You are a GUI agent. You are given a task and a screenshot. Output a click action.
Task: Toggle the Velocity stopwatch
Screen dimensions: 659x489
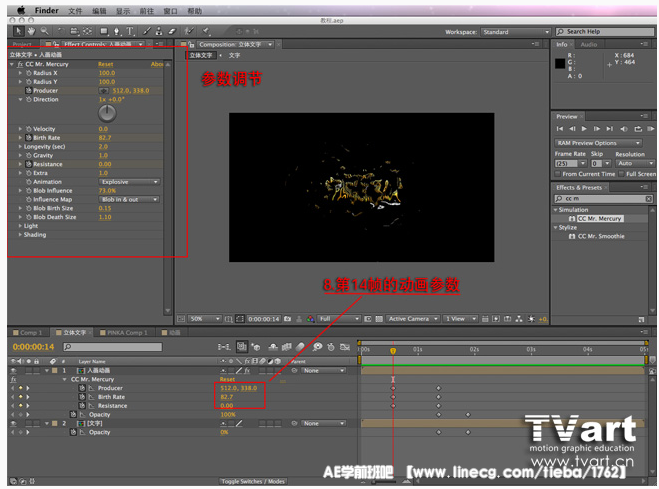[29, 129]
